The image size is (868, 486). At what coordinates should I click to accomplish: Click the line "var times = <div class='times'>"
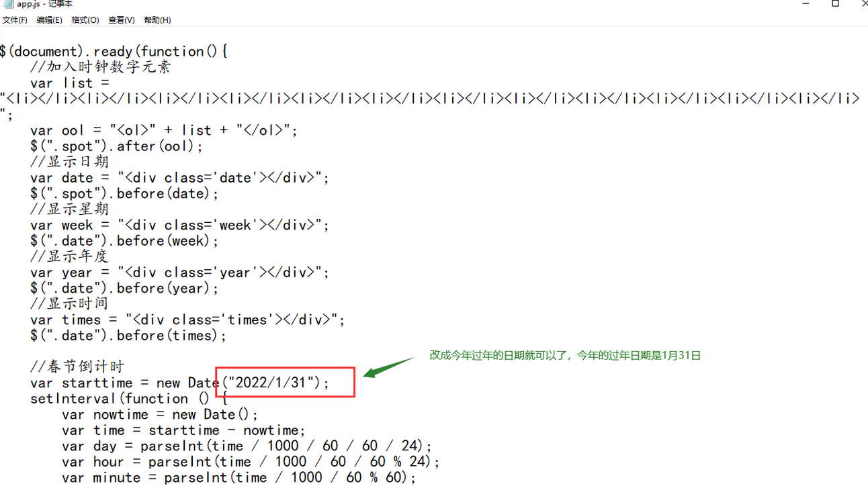click(187, 320)
